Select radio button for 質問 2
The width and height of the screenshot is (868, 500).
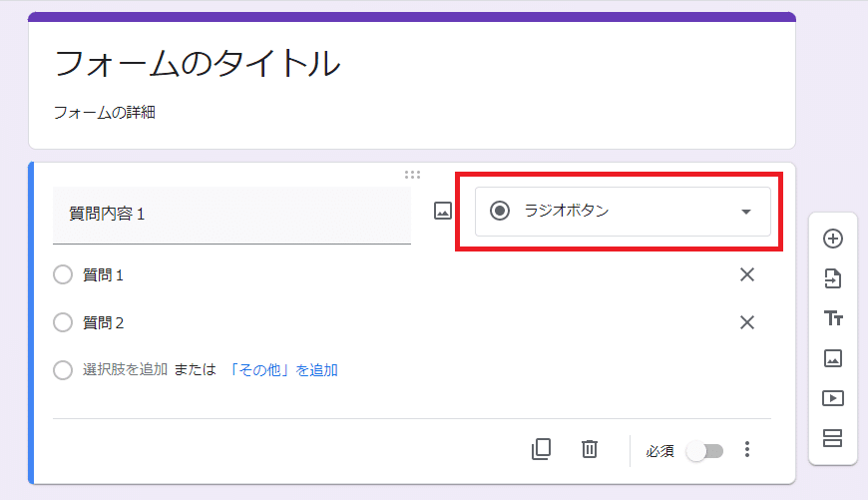tap(63, 322)
